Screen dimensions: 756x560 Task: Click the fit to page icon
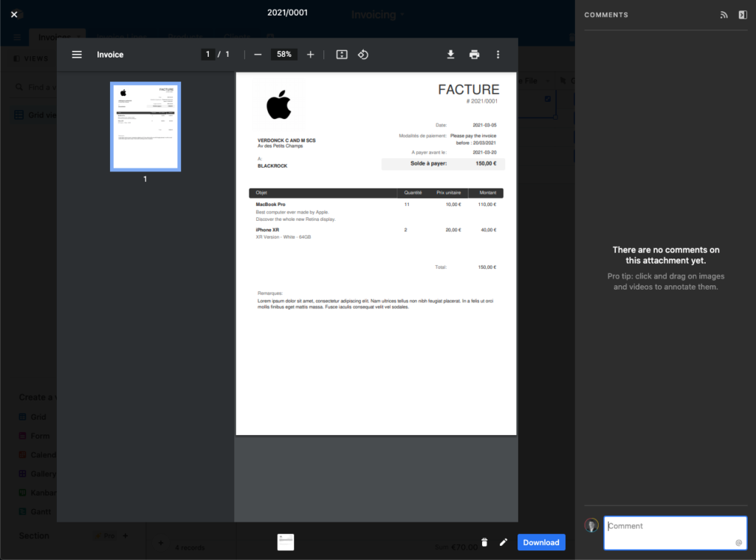(342, 55)
